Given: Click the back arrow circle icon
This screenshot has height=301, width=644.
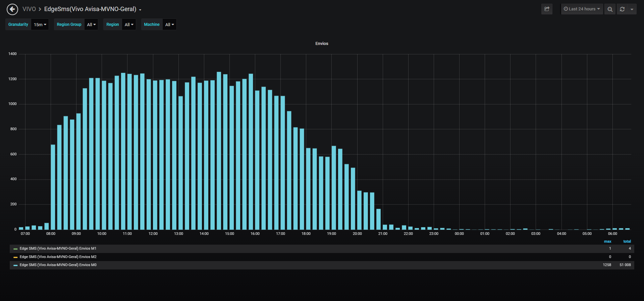Looking at the screenshot, I should pos(12,9).
